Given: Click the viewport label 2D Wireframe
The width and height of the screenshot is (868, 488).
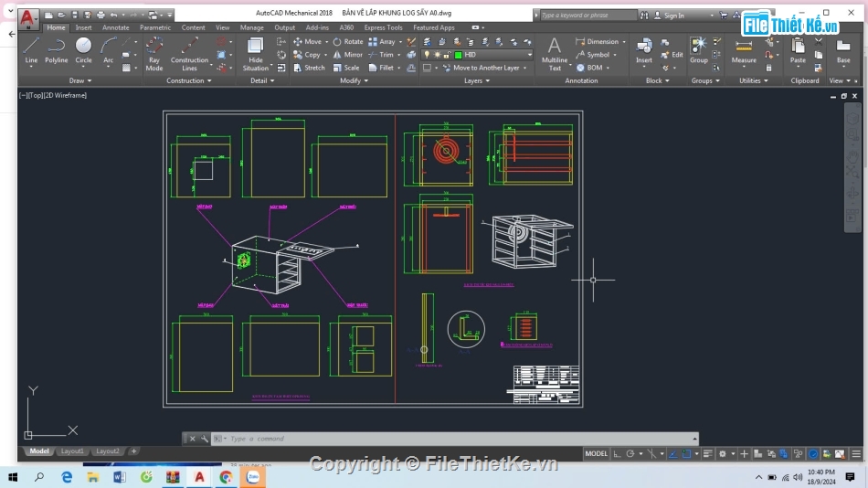Looking at the screenshot, I should [x=66, y=95].
